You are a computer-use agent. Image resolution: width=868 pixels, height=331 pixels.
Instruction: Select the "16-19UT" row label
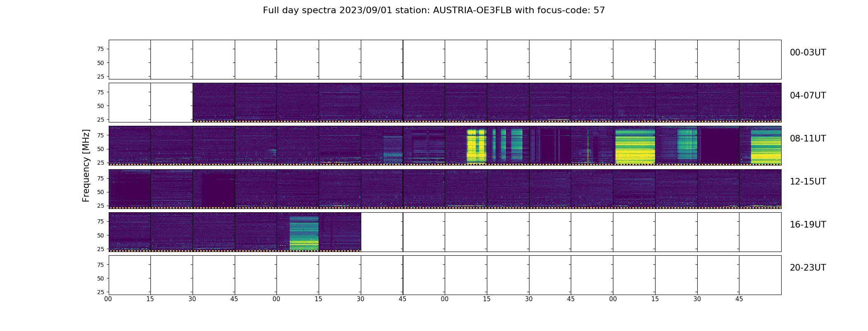click(808, 225)
